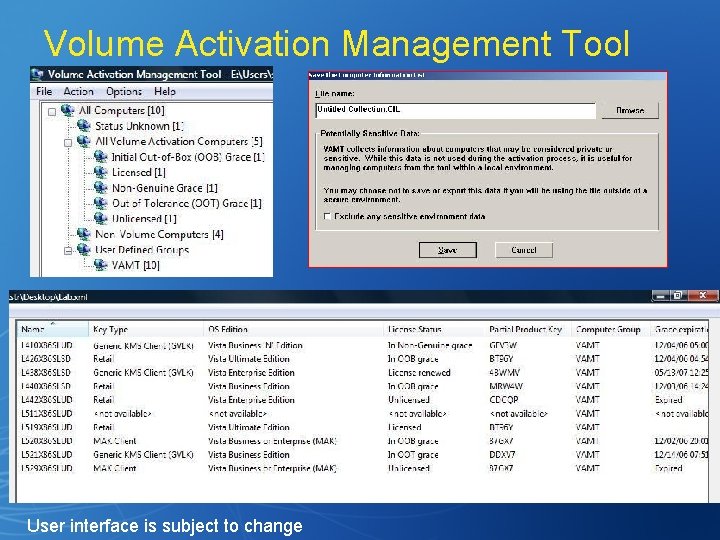Select Non-Genuine Grace [1] in tree
Screen dimensions: 720x540
click(x=165, y=188)
